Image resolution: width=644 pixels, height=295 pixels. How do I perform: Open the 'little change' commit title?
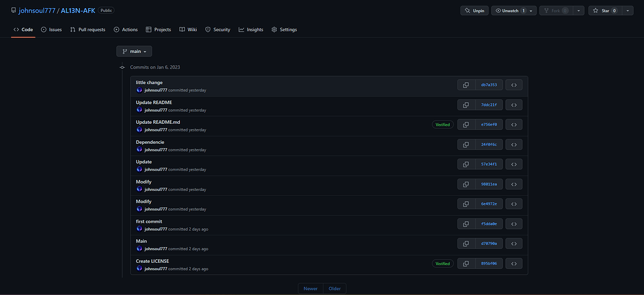pyautogui.click(x=149, y=82)
